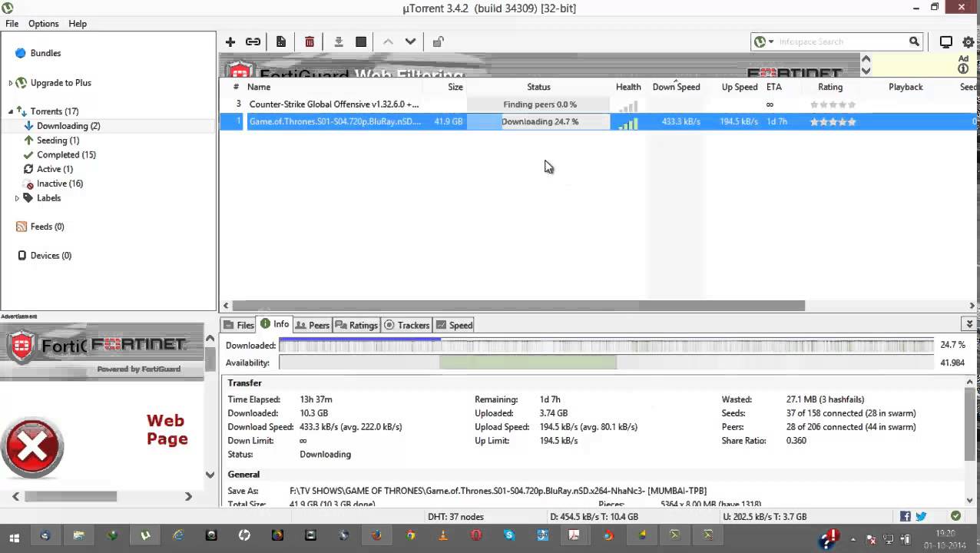
Task: Switch to the Trackers tab
Action: tap(407, 325)
